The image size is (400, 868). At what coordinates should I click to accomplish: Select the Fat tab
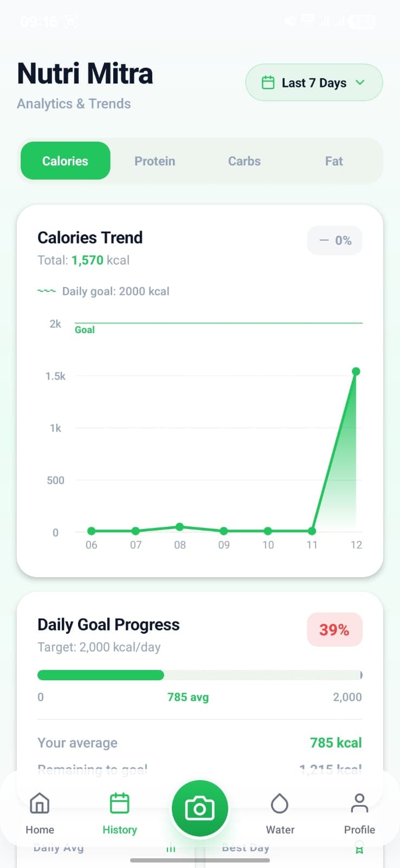point(333,161)
